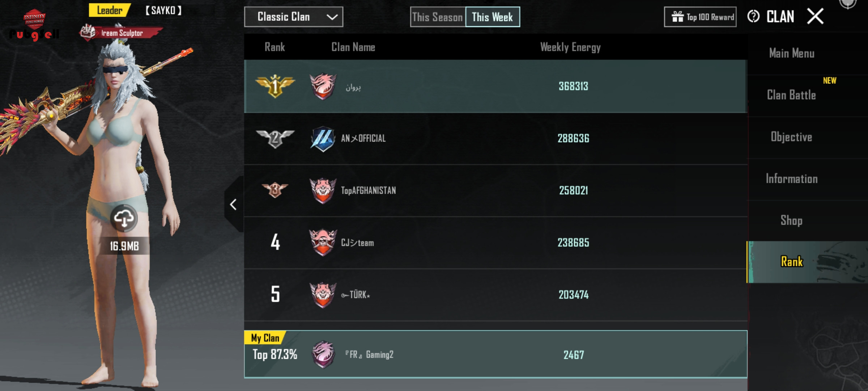868x391 pixels.
Task: Click TopAFGHANISTAN clan badge icon
Action: 323,190
